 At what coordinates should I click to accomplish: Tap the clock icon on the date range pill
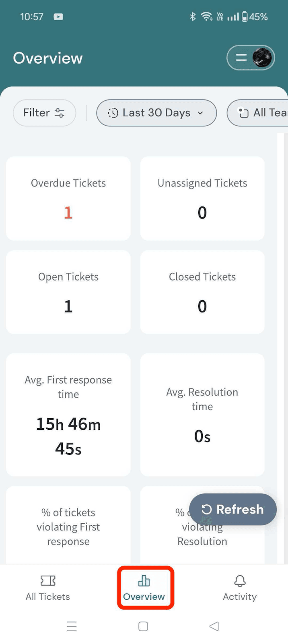tap(113, 113)
